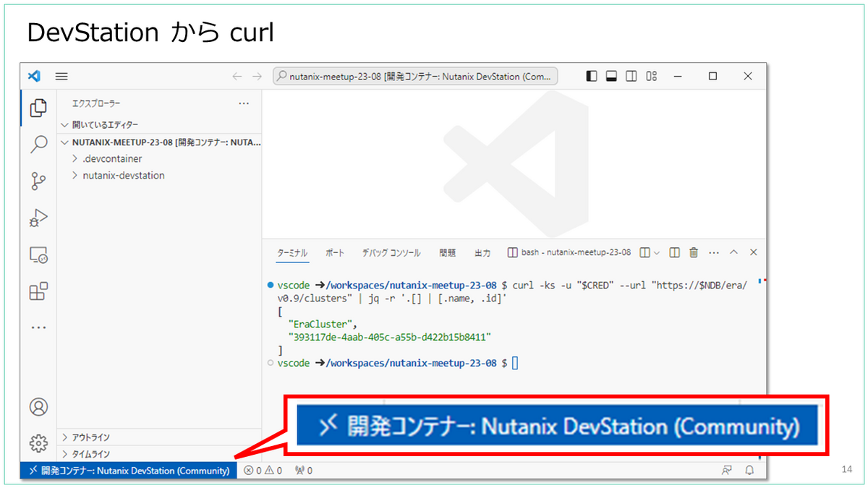The image size is (868, 488).
Task: Open the new terminal launch profile dropdown
Action: 657,253
